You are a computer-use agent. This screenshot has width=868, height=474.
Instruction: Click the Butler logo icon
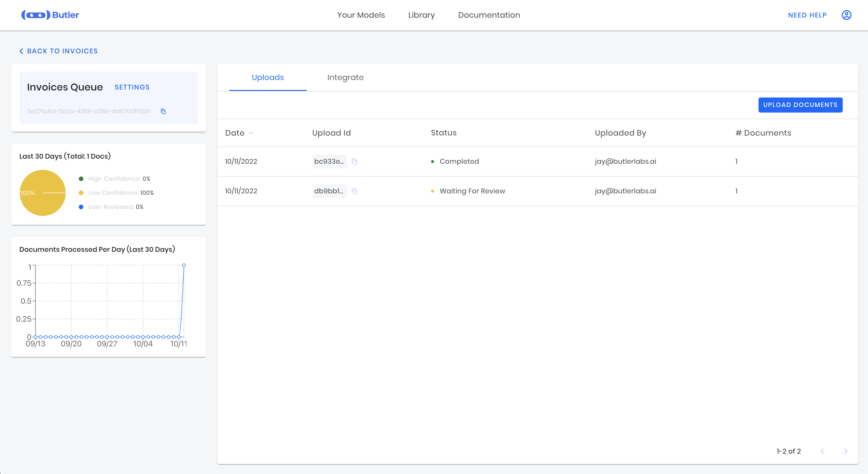click(36, 15)
